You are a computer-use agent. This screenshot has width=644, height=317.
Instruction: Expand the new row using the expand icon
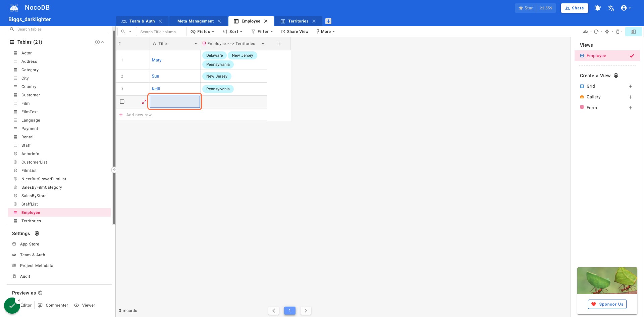pyautogui.click(x=144, y=101)
